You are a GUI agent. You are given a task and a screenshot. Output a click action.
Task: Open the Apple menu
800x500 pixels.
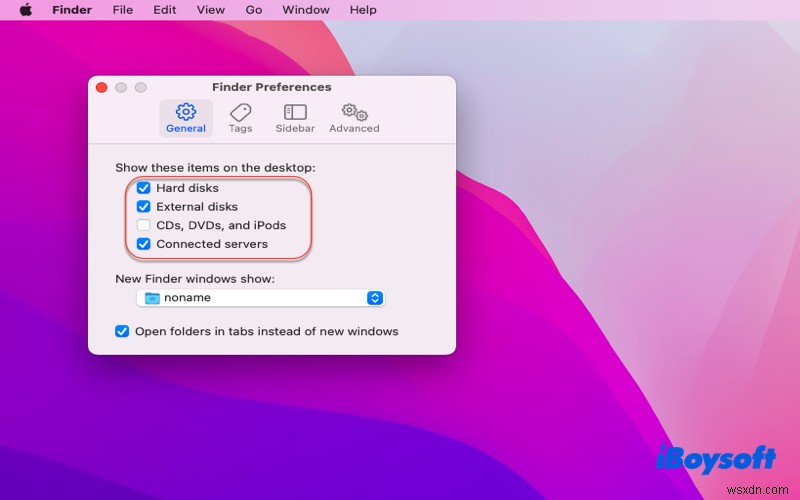pyautogui.click(x=26, y=10)
